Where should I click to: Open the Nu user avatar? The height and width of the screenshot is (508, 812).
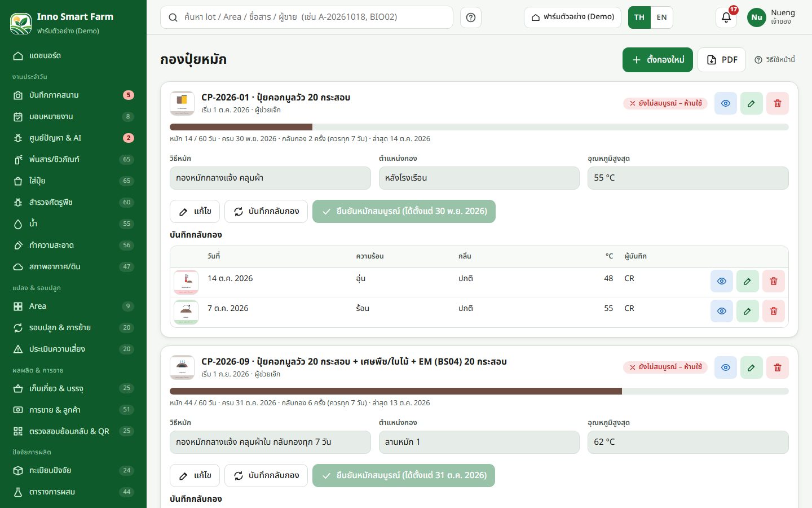pos(757,17)
